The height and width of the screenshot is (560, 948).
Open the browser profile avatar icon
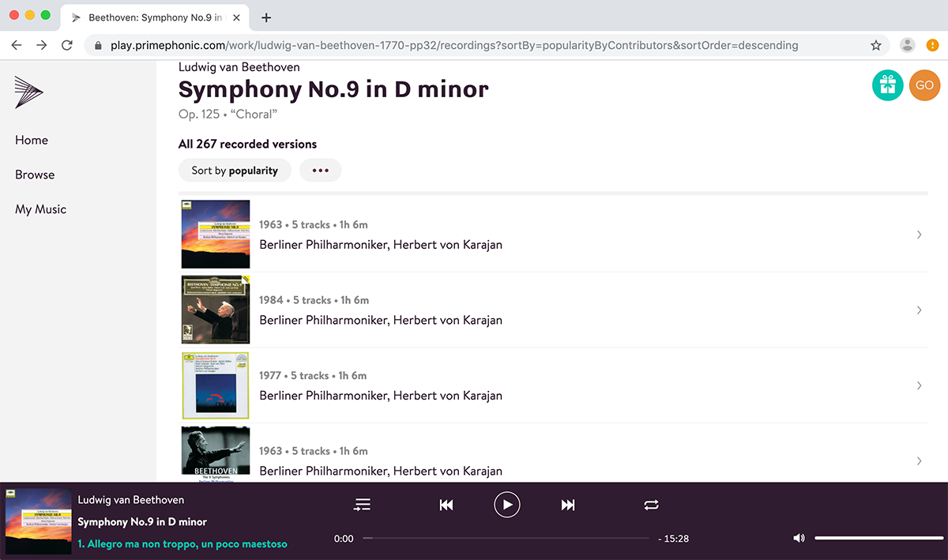tap(908, 45)
